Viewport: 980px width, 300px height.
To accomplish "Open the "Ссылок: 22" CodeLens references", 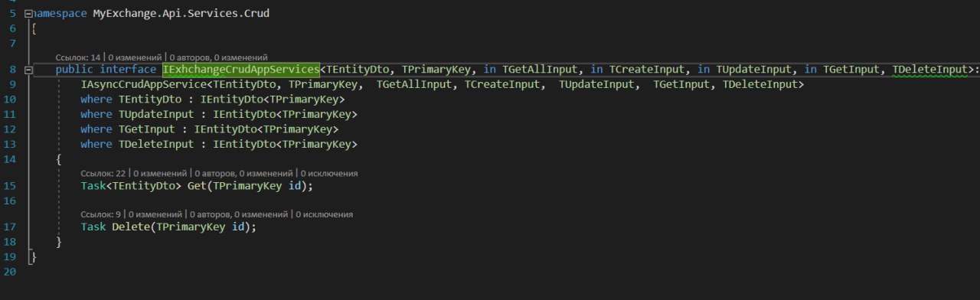I will pos(103,174).
